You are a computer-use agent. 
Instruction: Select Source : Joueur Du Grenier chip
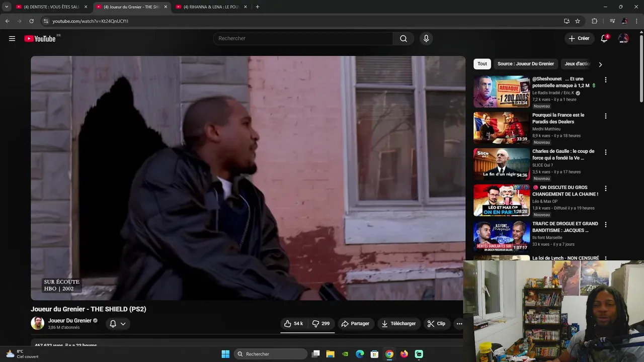526,64
